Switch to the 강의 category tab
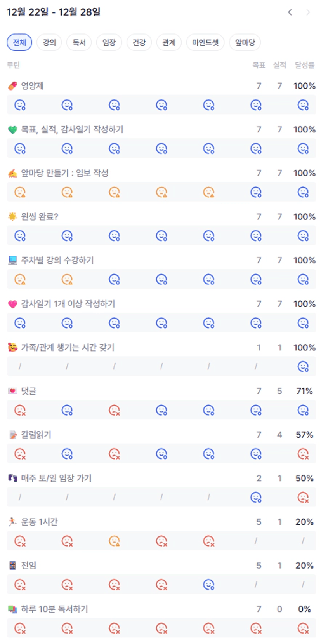 click(49, 42)
